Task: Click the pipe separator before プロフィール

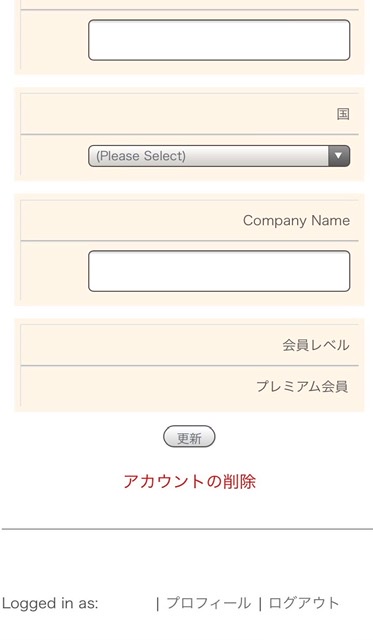Action: [158, 604]
